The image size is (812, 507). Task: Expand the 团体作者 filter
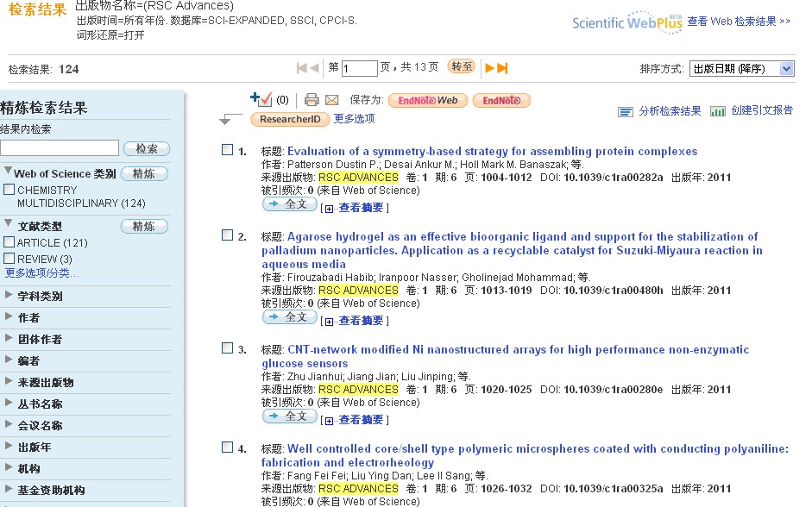click(x=9, y=338)
